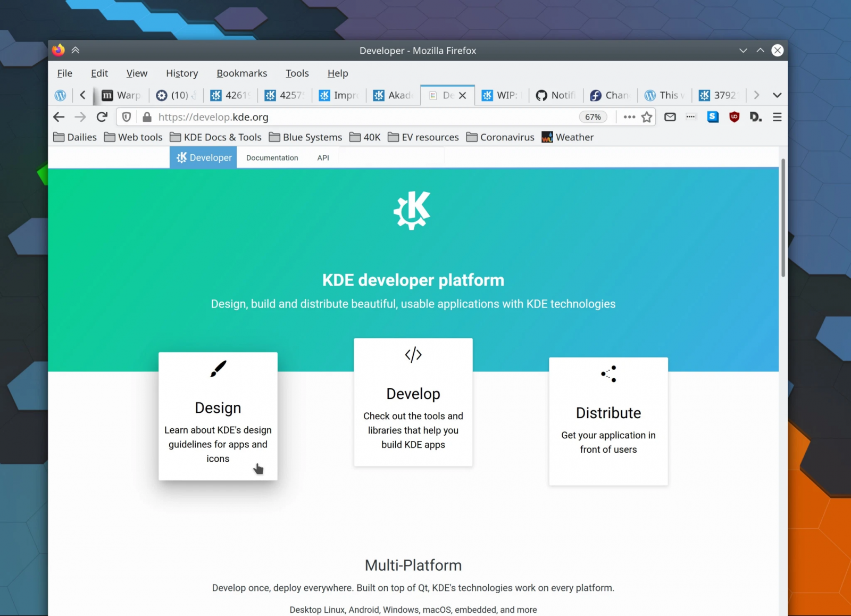Open the File menu

(65, 73)
